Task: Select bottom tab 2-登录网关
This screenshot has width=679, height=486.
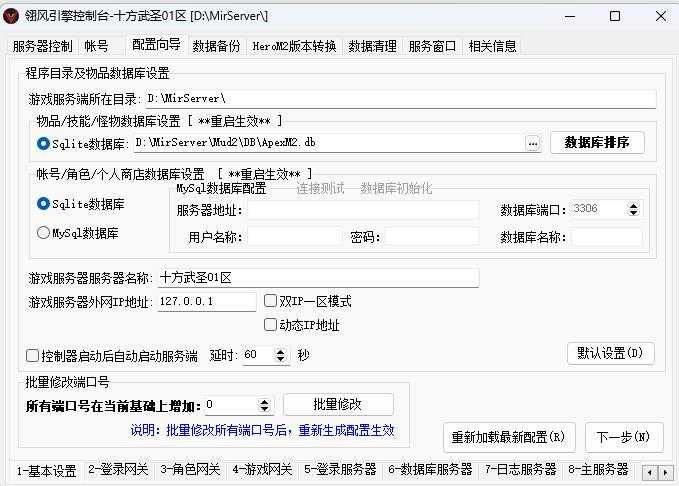Action: [118, 470]
